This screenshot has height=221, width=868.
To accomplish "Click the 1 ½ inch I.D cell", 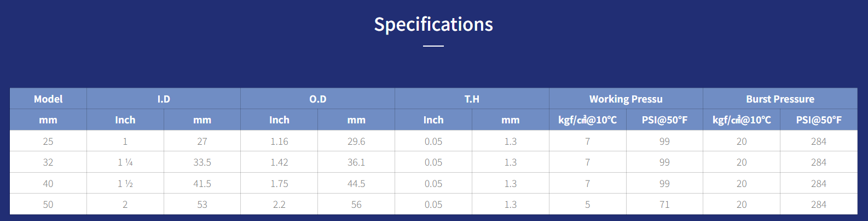I will point(125,183).
